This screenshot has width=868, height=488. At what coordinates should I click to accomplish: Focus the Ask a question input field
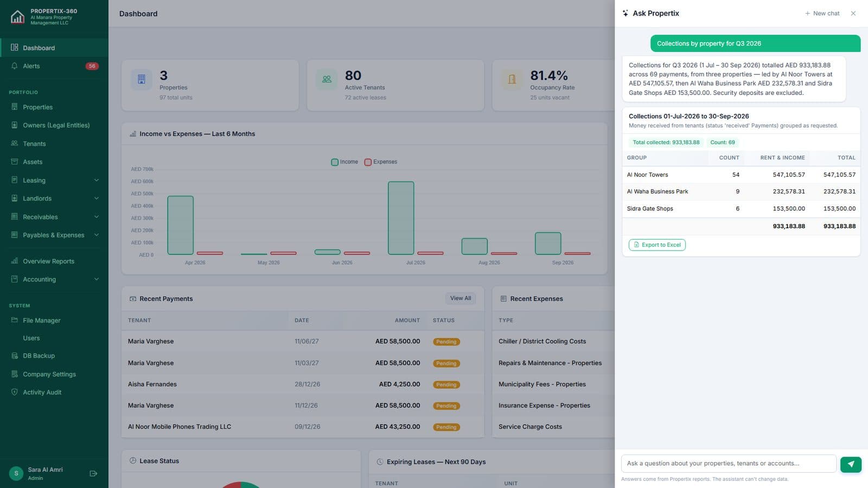(729, 464)
